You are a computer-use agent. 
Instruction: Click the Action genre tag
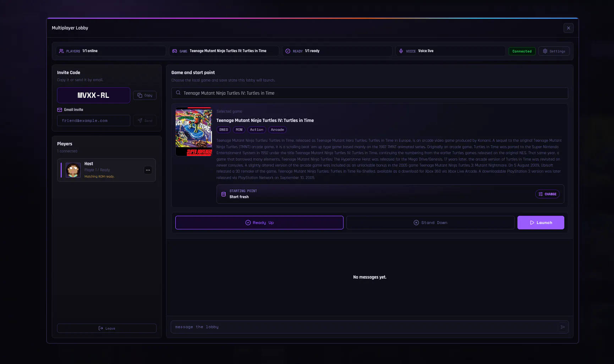click(257, 130)
